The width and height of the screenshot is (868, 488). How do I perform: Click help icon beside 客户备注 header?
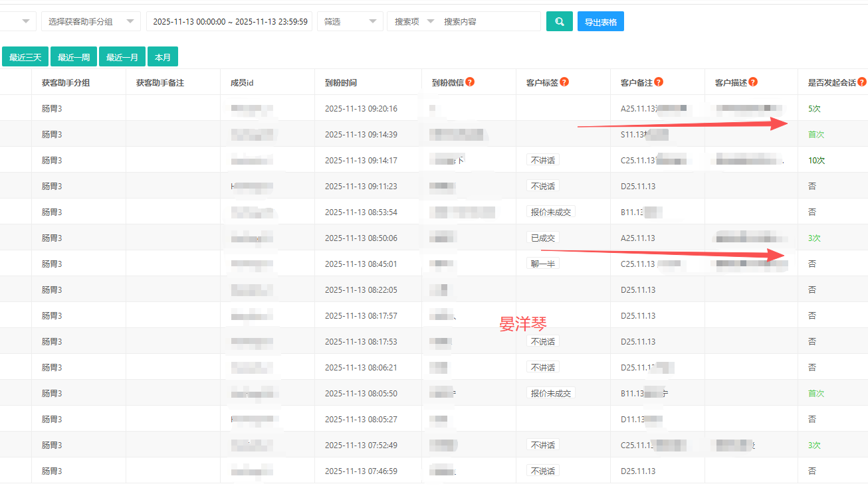click(x=659, y=82)
